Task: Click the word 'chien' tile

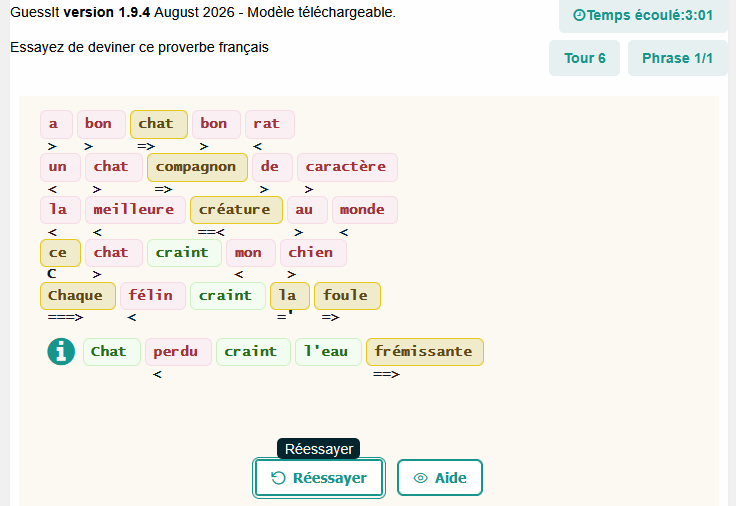Action: point(313,253)
